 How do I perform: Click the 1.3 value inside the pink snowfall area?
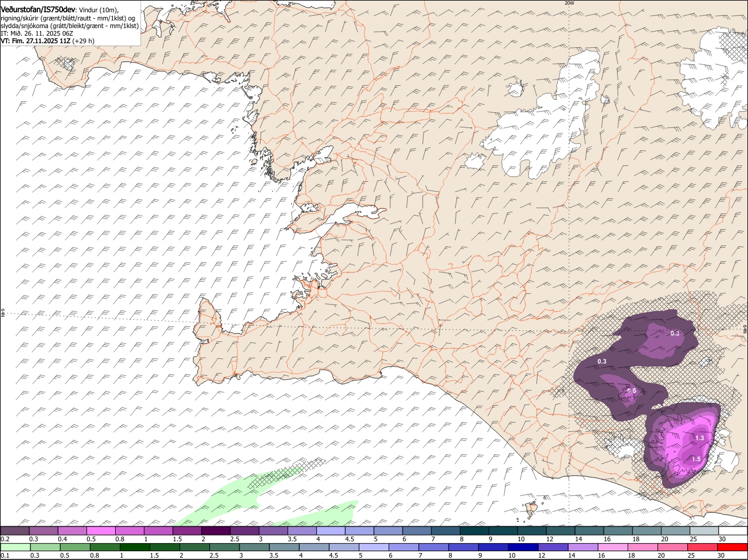(699, 437)
